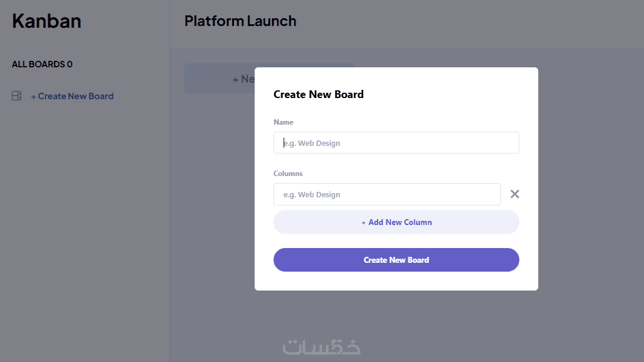Click the Khamsat watermark logo at bottom

(321, 347)
